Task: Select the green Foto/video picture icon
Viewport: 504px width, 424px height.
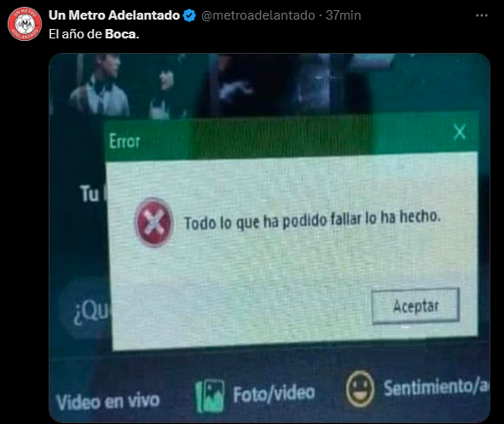Action: coord(210,395)
